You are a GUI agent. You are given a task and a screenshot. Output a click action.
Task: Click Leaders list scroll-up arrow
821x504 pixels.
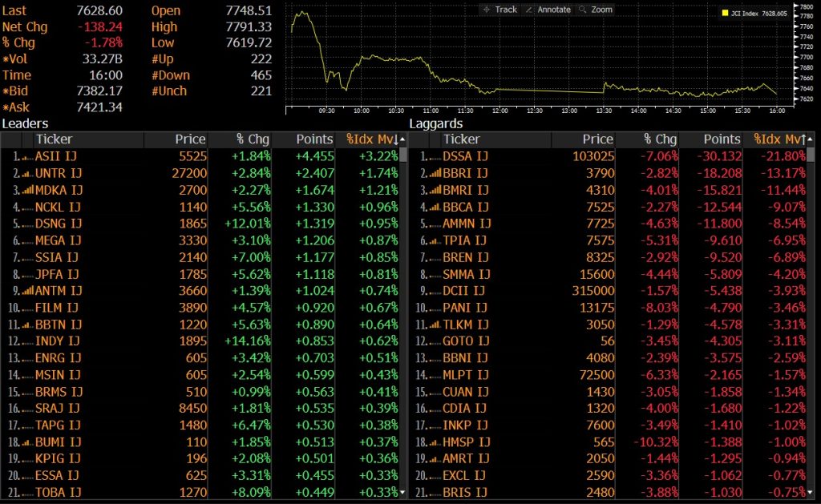(x=402, y=139)
